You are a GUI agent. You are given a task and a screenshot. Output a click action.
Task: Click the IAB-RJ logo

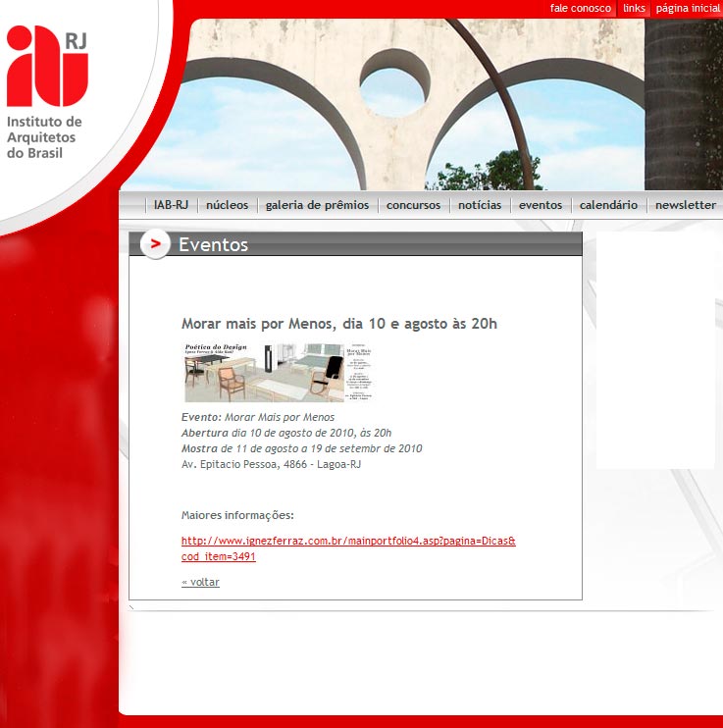tap(47, 66)
